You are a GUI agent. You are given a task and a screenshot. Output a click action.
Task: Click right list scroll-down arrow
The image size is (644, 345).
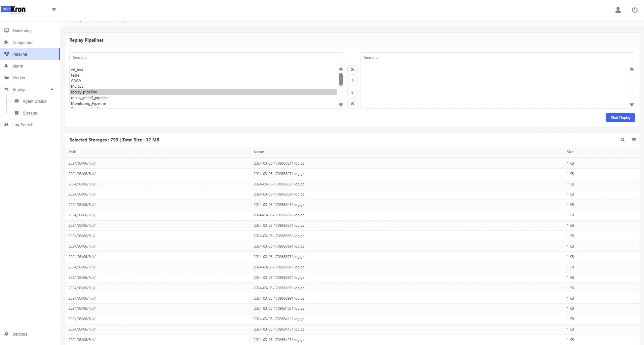point(632,105)
